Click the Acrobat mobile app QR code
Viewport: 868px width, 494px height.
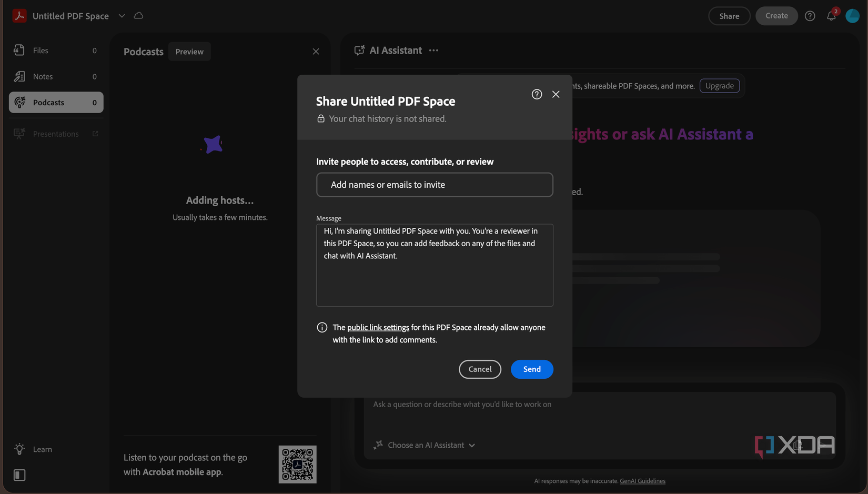point(297,465)
